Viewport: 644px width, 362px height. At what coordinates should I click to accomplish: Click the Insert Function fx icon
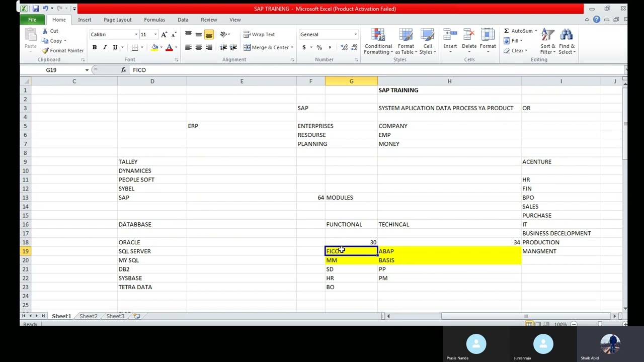(x=123, y=70)
